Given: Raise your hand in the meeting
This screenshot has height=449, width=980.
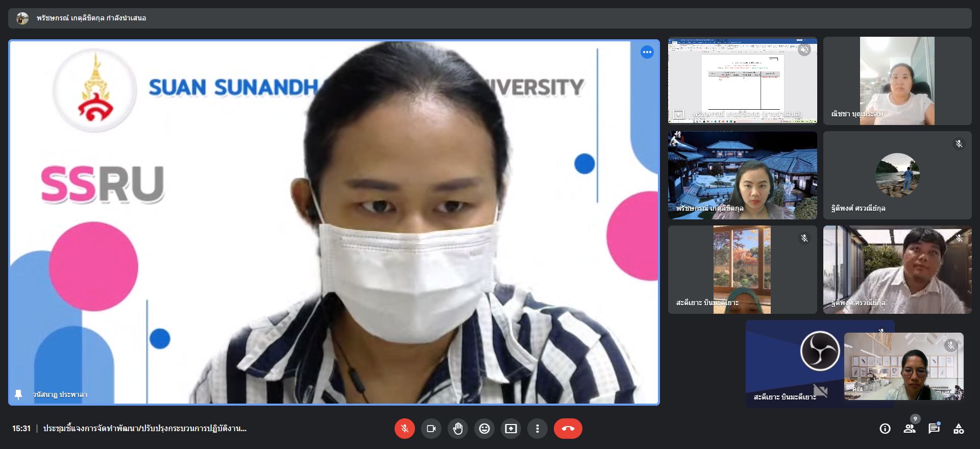Looking at the screenshot, I should click(x=458, y=429).
